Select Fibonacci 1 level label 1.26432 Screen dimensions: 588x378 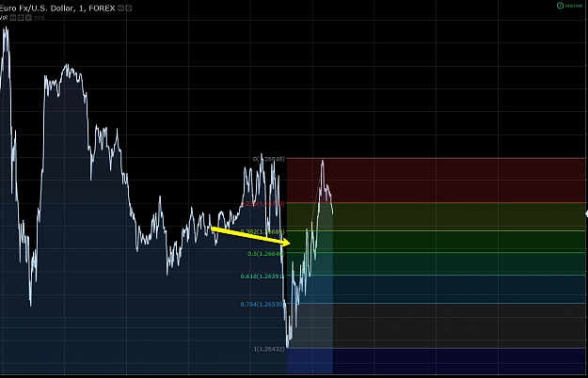(269, 349)
